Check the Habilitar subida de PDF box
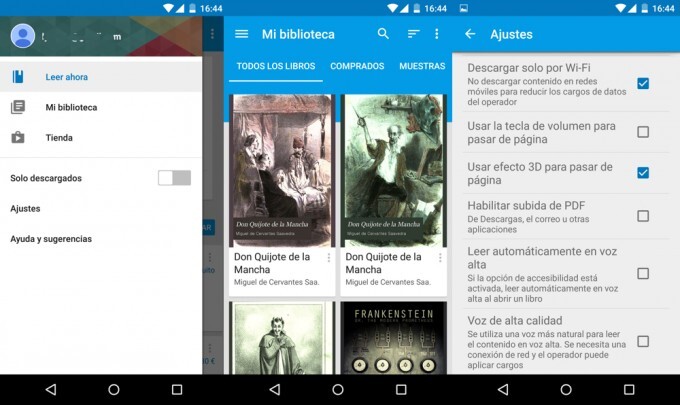 [x=643, y=216]
